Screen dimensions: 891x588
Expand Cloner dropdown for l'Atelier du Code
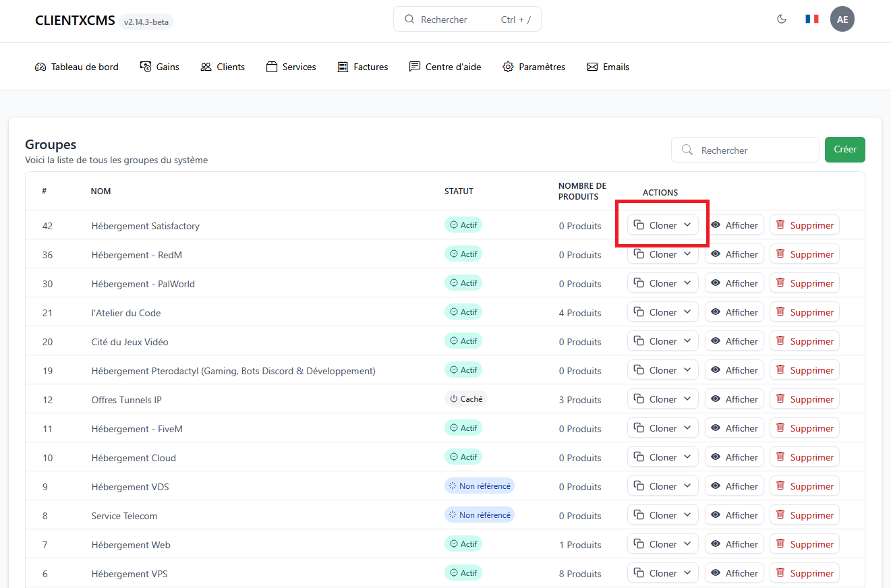point(687,312)
